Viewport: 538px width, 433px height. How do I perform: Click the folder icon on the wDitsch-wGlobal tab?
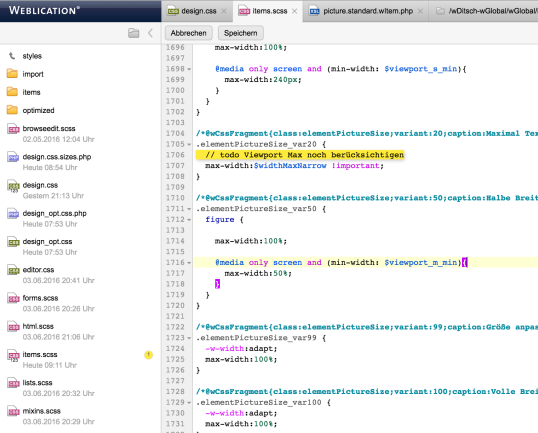point(440,11)
